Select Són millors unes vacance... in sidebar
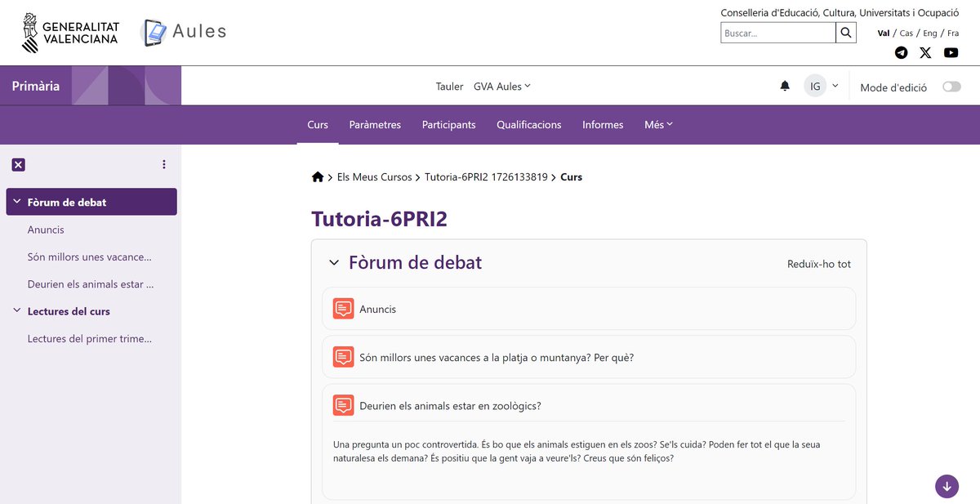 coord(90,256)
